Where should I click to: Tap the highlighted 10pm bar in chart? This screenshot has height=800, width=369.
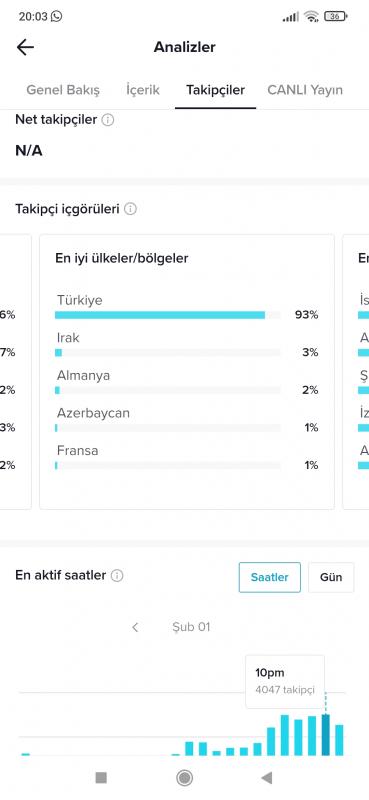point(326,735)
